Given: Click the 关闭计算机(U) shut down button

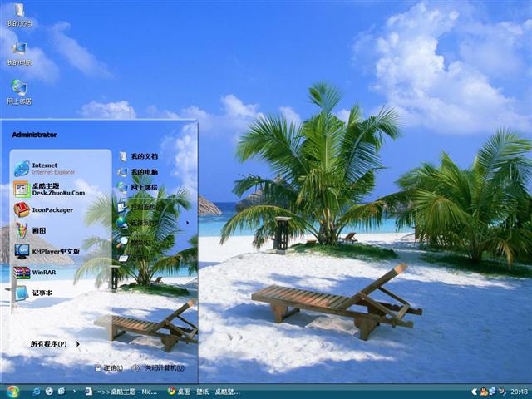Looking at the screenshot, I should pos(159,367).
